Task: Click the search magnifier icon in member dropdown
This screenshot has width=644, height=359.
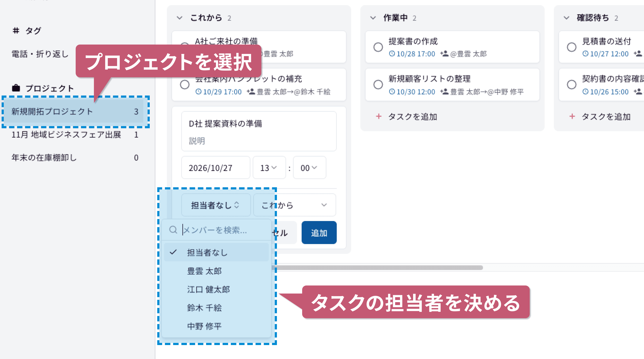Action: coord(173,229)
